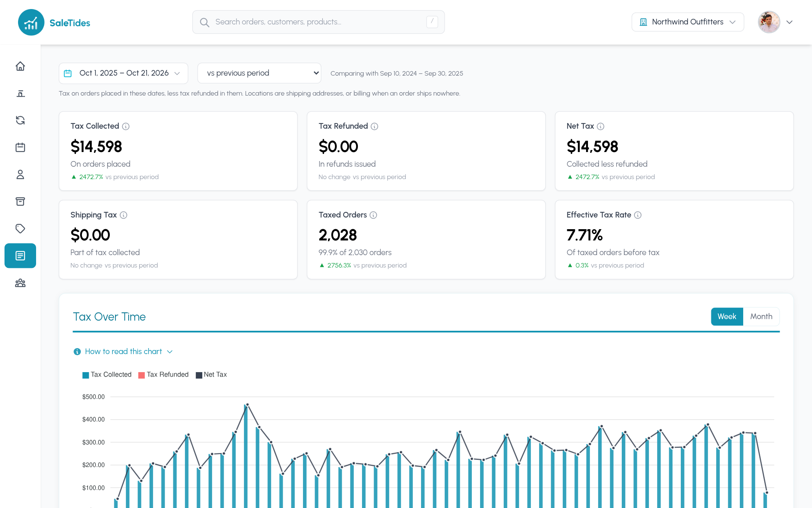
Task: Switch chart grouping to Month
Action: tap(761, 316)
